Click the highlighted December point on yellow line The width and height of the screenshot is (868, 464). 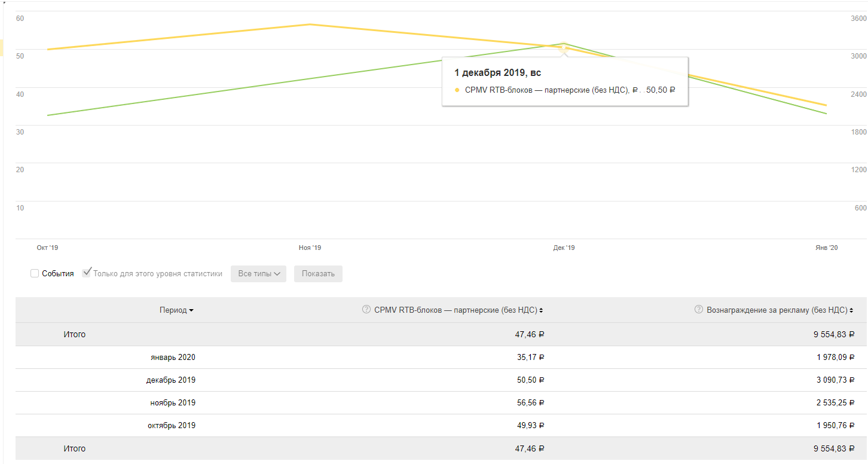tap(564, 47)
